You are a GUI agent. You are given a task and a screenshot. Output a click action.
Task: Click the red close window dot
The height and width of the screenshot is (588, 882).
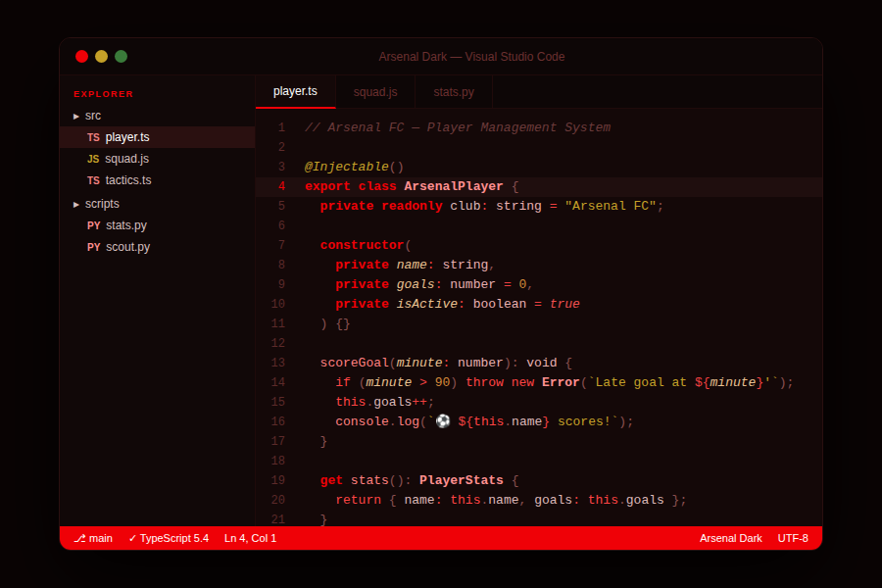[x=81, y=56]
